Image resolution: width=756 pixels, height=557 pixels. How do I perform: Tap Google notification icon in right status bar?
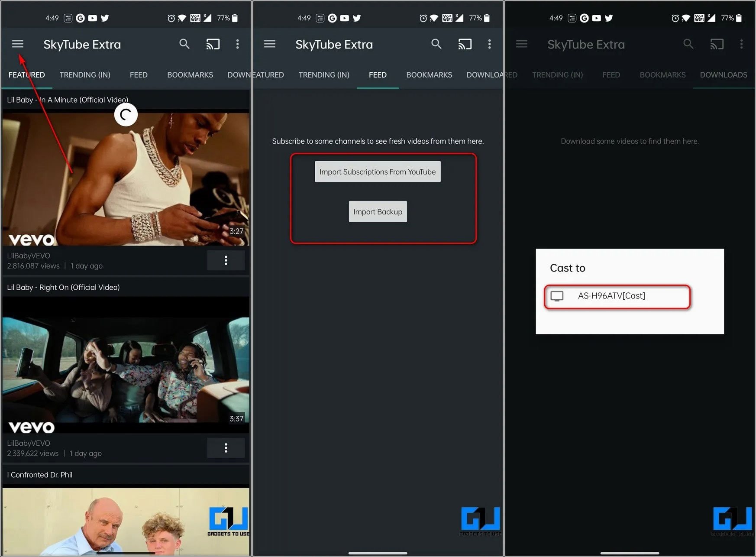pos(584,18)
